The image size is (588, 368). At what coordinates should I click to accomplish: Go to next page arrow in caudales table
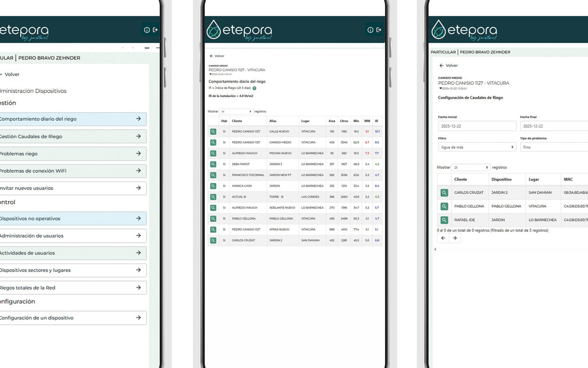point(454,238)
